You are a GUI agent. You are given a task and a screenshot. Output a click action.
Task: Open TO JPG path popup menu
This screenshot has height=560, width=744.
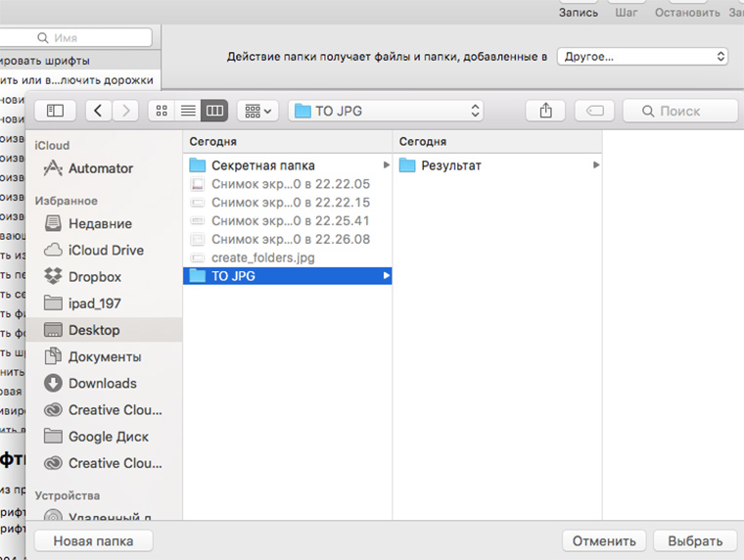(386, 111)
